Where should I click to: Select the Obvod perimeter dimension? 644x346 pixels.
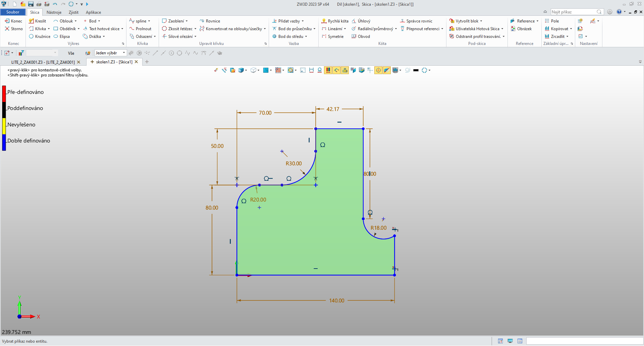pyautogui.click(x=361, y=37)
